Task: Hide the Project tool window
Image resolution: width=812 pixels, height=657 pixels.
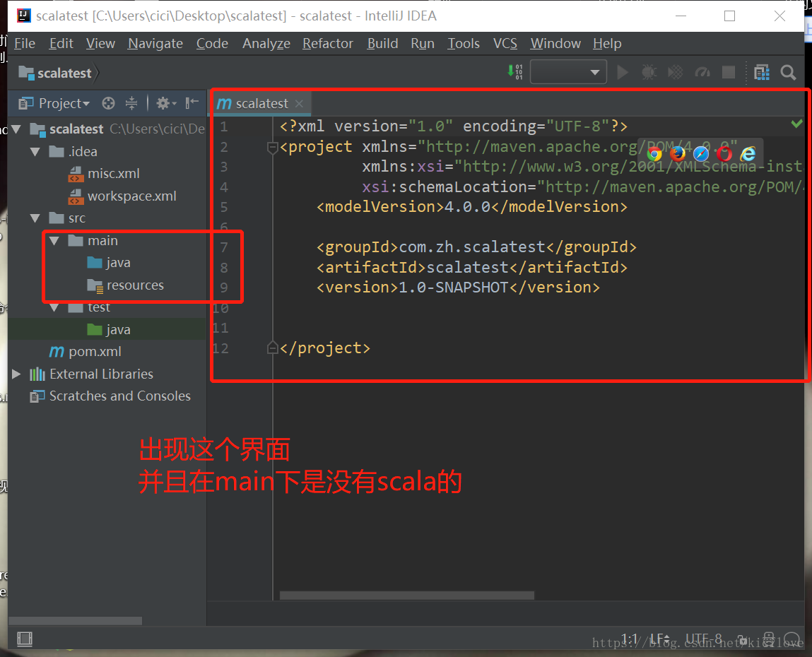Action: pos(192,103)
